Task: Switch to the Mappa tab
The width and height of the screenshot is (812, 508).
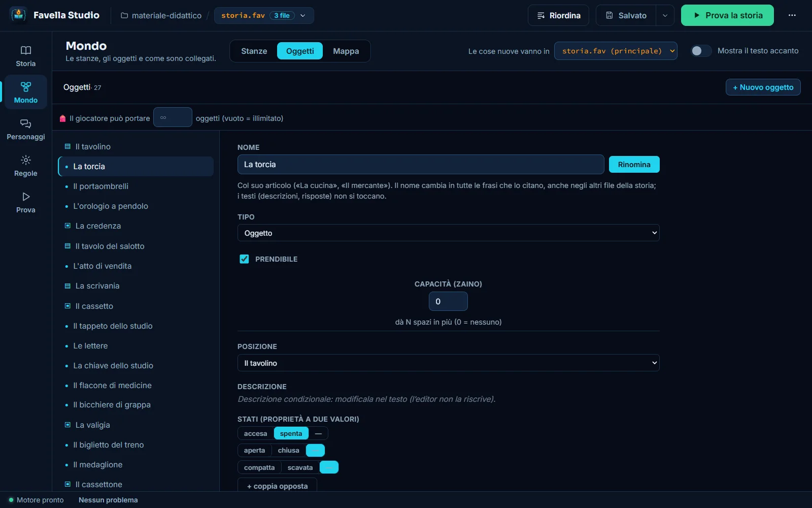Action: 346,51
